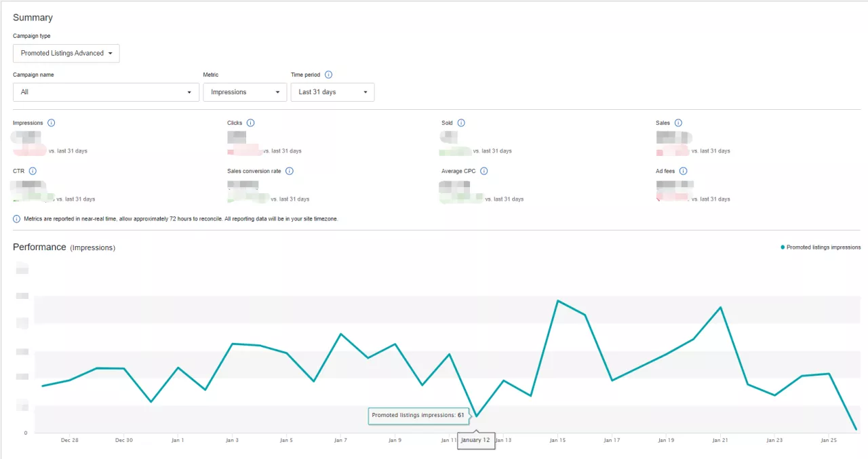This screenshot has width=868, height=459.
Task: Click the January 12 data point on chart
Action: point(476,416)
